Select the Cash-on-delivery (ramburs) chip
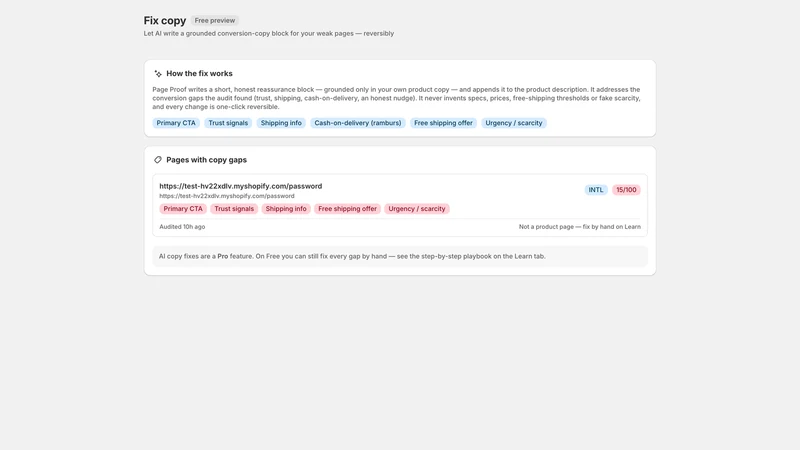The height and width of the screenshot is (450, 800). pyautogui.click(x=358, y=123)
